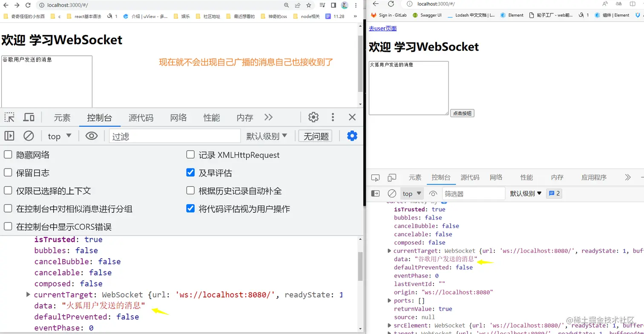Click the 点击按钮 button in Edge page
Image resolution: width=644 pixels, height=334 pixels.
[462, 113]
